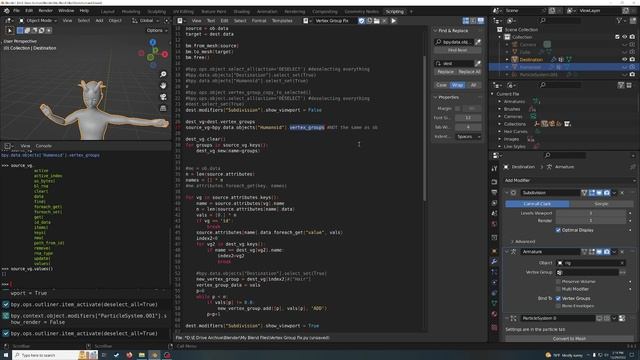Click the Replace button

click(445, 72)
